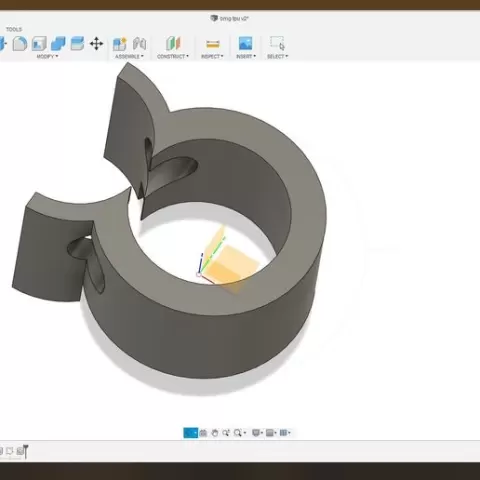Open the MODIFY dropdown menu
This screenshot has width=480, height=480.
click(47, 57)
